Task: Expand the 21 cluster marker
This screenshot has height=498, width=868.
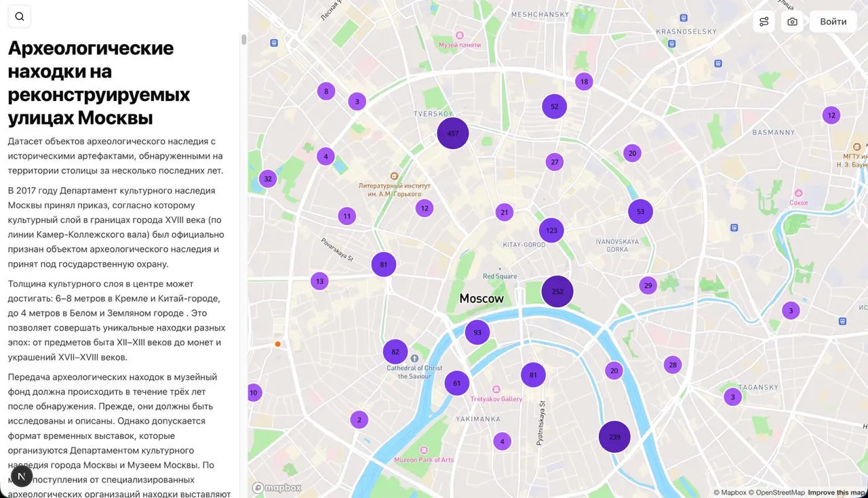Action: (x=504, y=212)
